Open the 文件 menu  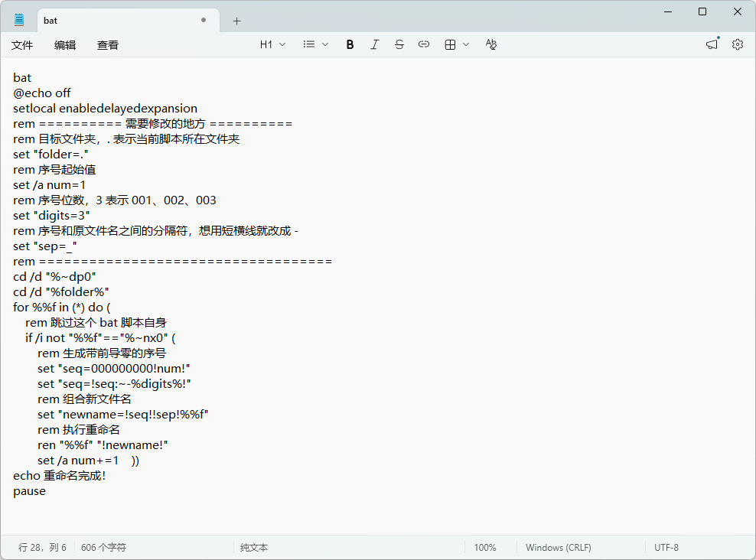(x=22, y=45)
